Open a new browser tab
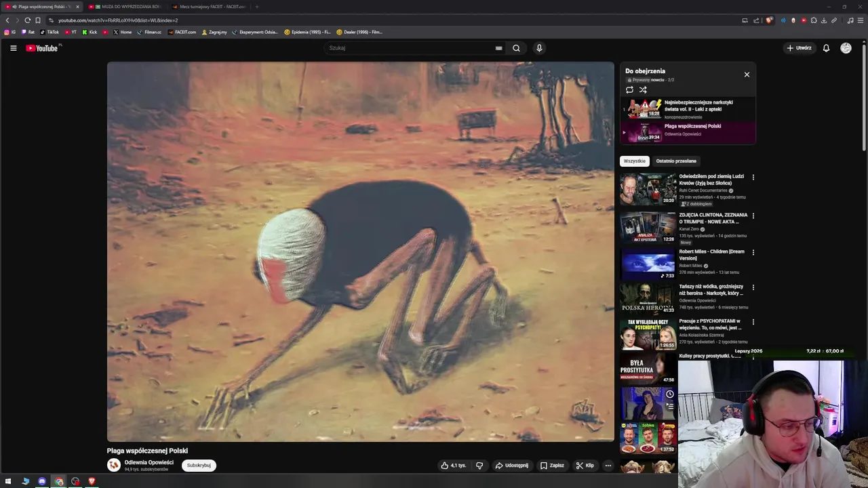Screen dimensions: 868x488 pos(257,7)
